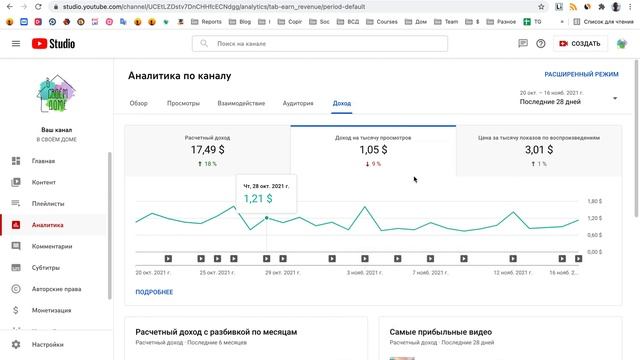Open the Blog bookmarks folder

[x=240, y=22]
